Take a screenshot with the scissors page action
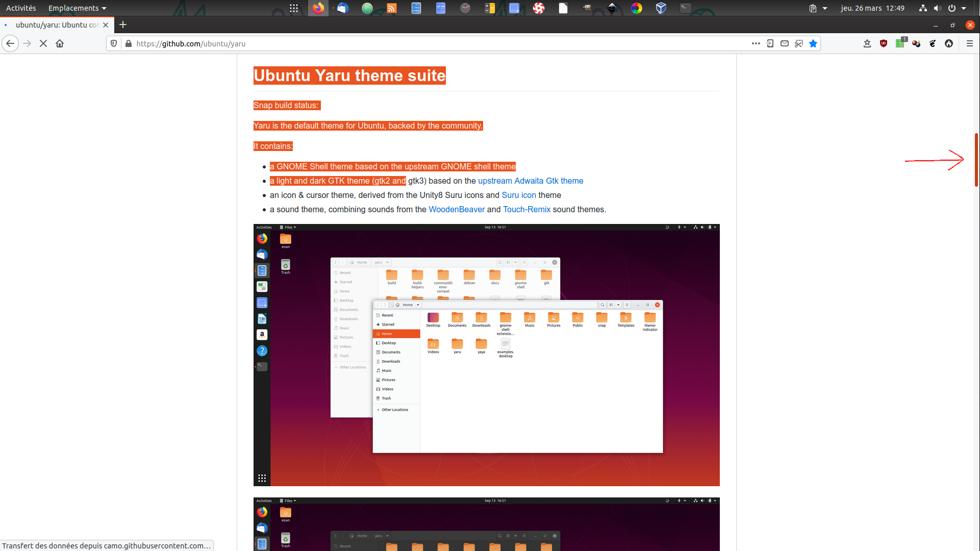 (798, 43)
